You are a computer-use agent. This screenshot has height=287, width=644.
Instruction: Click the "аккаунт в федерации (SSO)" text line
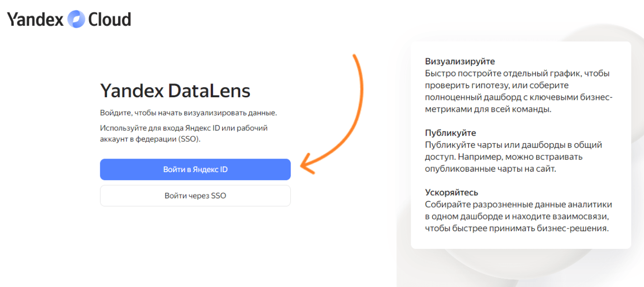tap(150, 139)
